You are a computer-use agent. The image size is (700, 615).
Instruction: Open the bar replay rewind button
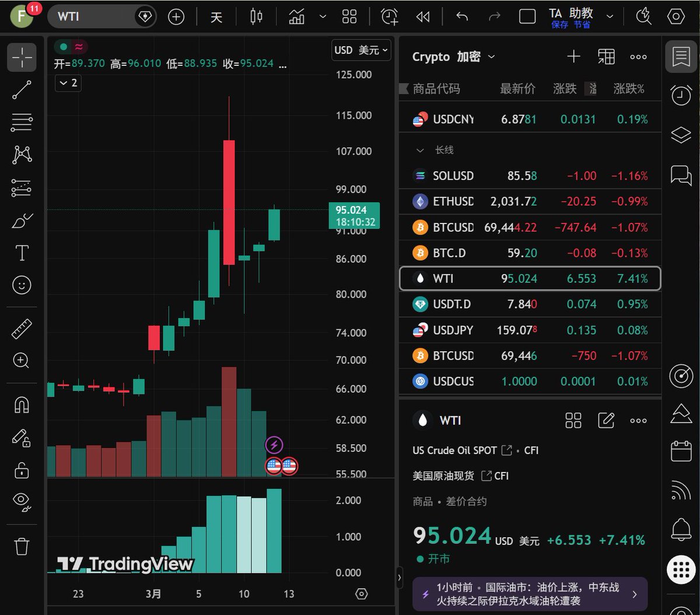(423, 16)
